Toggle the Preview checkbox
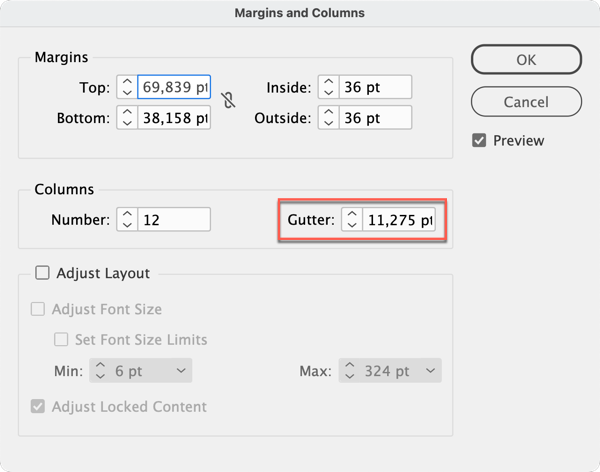The width and height of the screenshot is (600, 472). pyautogui.click(x=479, y=140)
